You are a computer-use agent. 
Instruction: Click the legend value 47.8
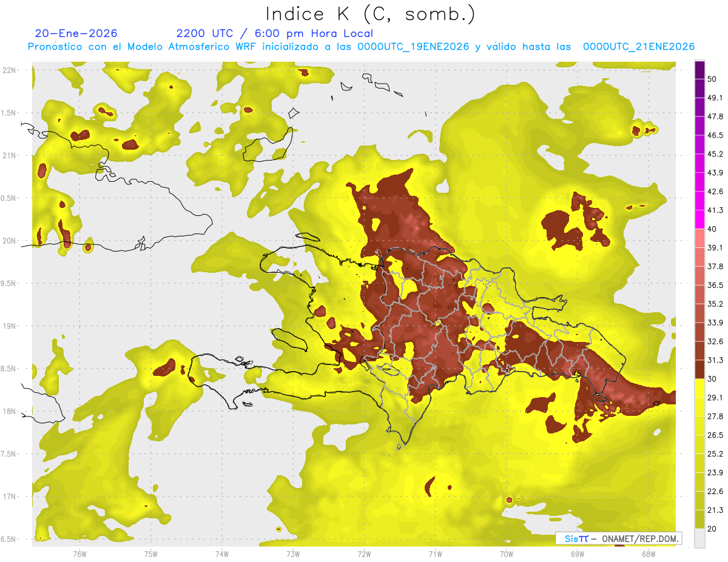click(715, 116)
